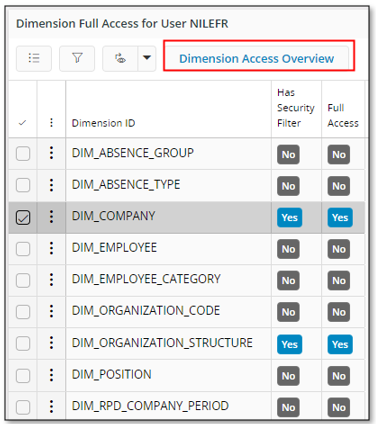Click Yes badge under Full Access for DIM_COMPANY
The width and height of the screenshot is (376, 424).
coord(340,218)
